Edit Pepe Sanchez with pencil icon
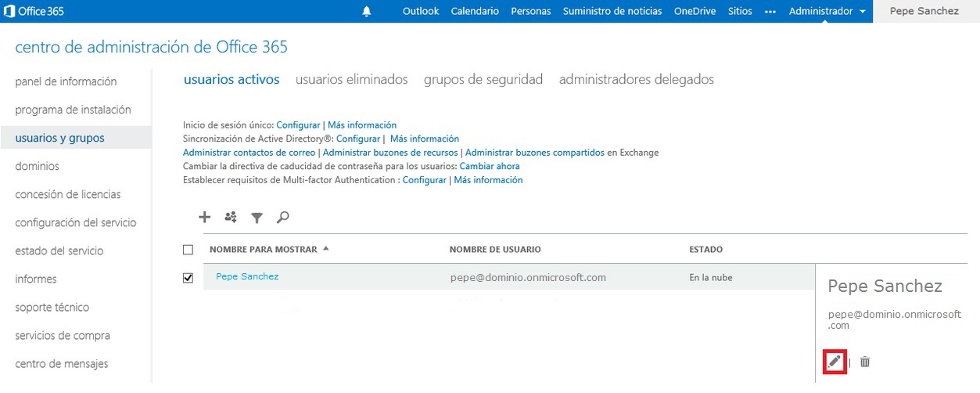This screenshot has height=393, width=980. coord(835,362)
